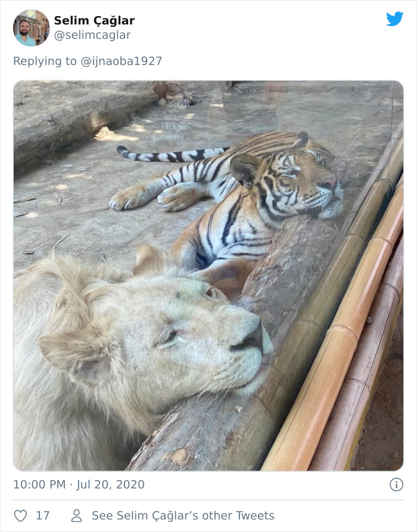Click the tiger's front paws
The width and height of the screenshot is (417, 532).
coord(156,197)
